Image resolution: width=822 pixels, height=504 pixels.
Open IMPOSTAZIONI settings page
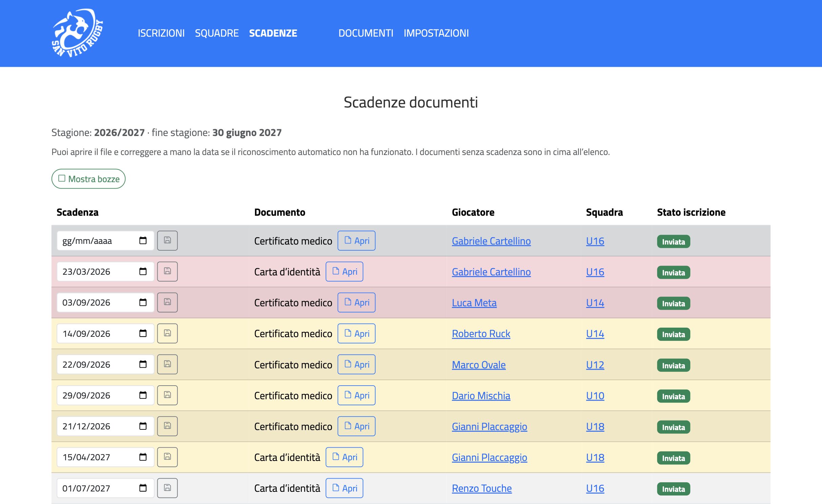pyautogui.click(x=436, y=33)
